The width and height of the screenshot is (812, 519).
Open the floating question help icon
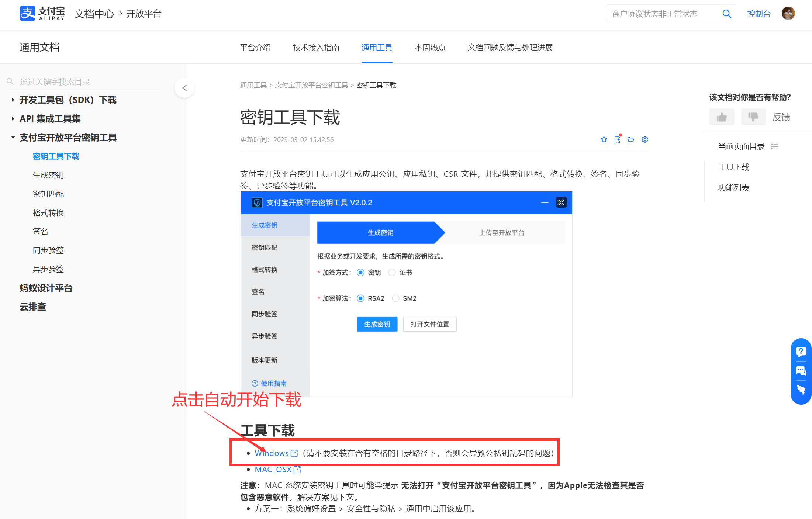coord(801,352)
